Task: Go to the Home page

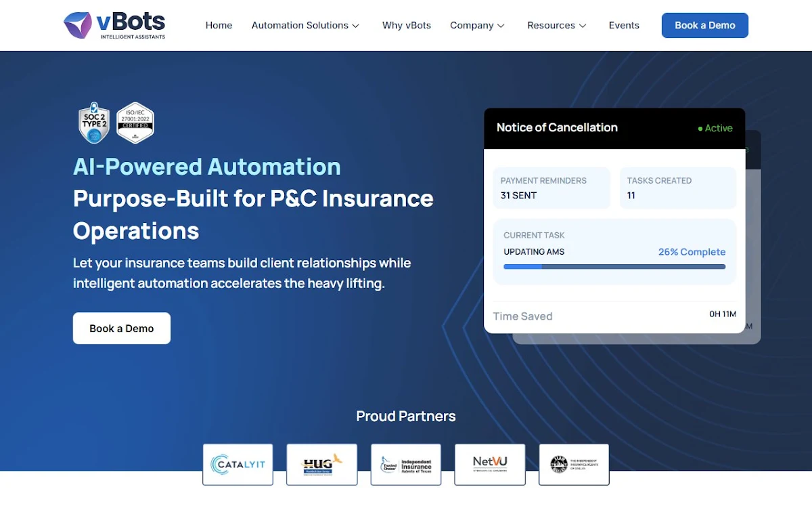Action: tap(219, 25)
